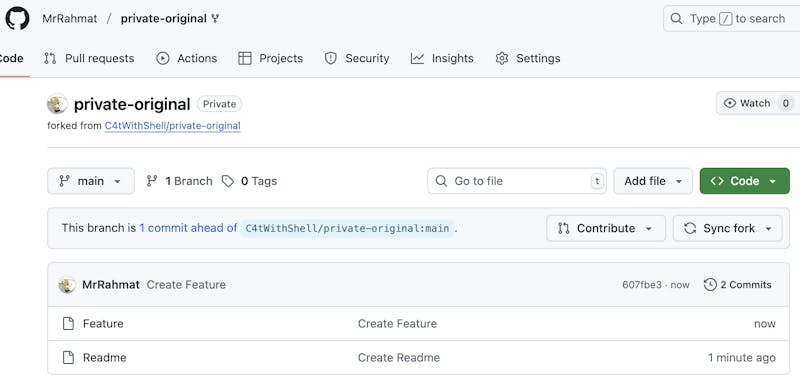800x384 pixels.
Task: Go to the Settings tab
Action: [x=528, y=58]
